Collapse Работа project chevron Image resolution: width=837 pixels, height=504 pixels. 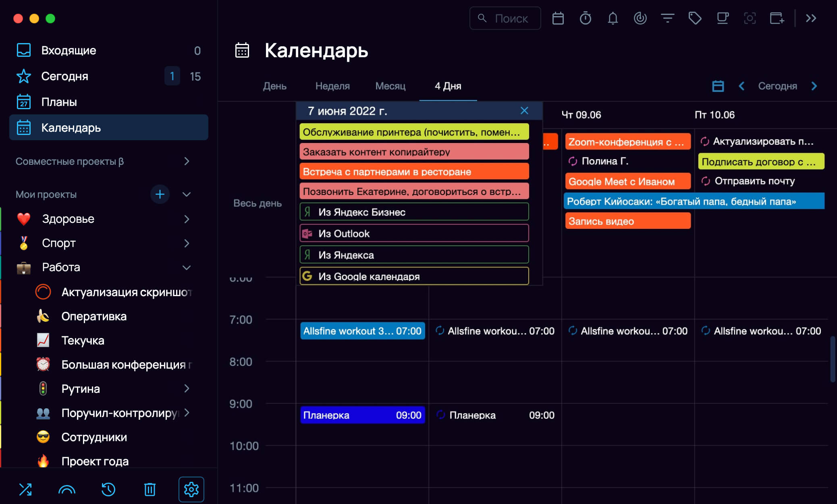pos(187,268)
